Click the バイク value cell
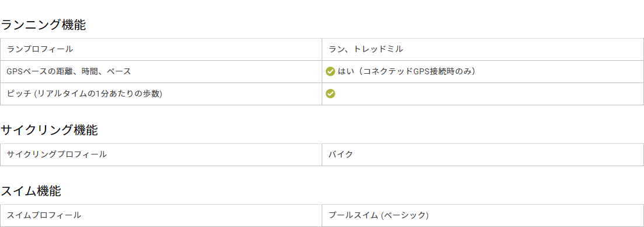The width and height of the screenshot is (644, 227). (x=483, y=154)
